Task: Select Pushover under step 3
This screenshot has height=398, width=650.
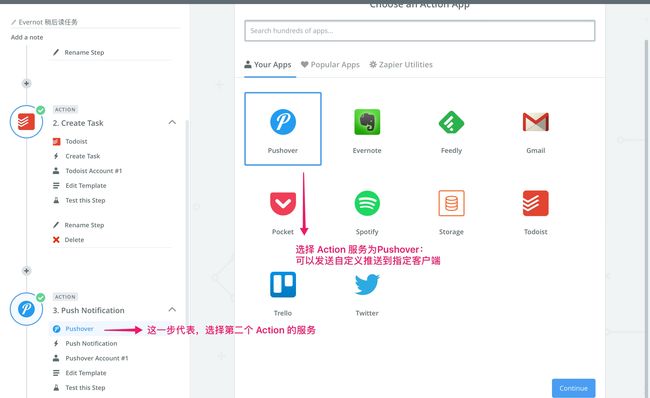Action: click(79, 329)
